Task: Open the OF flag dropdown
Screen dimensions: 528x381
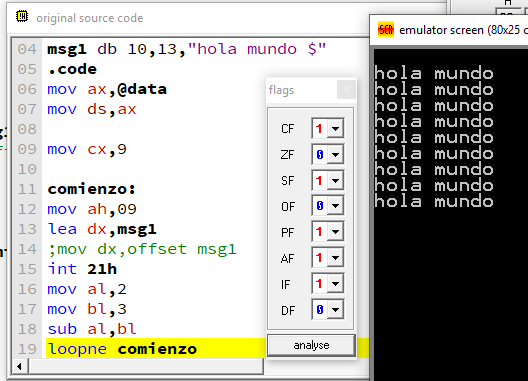Action: tap(335, 205)
